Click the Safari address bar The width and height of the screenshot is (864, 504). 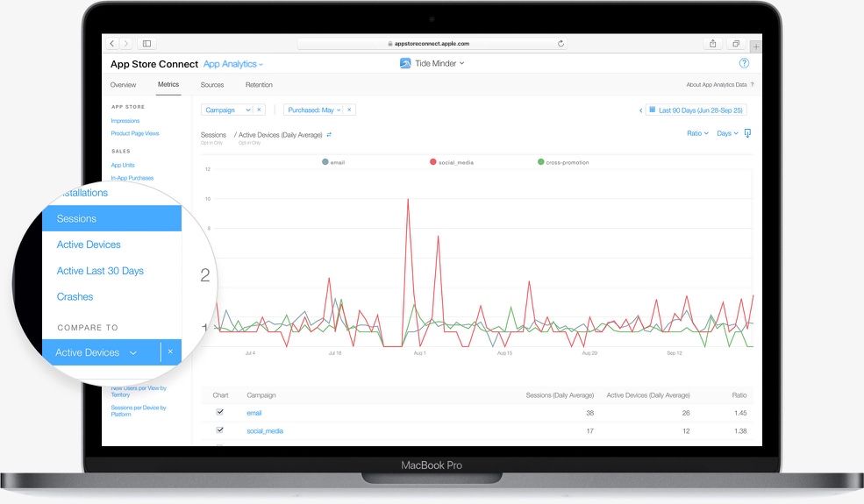[x=432, y=44]
